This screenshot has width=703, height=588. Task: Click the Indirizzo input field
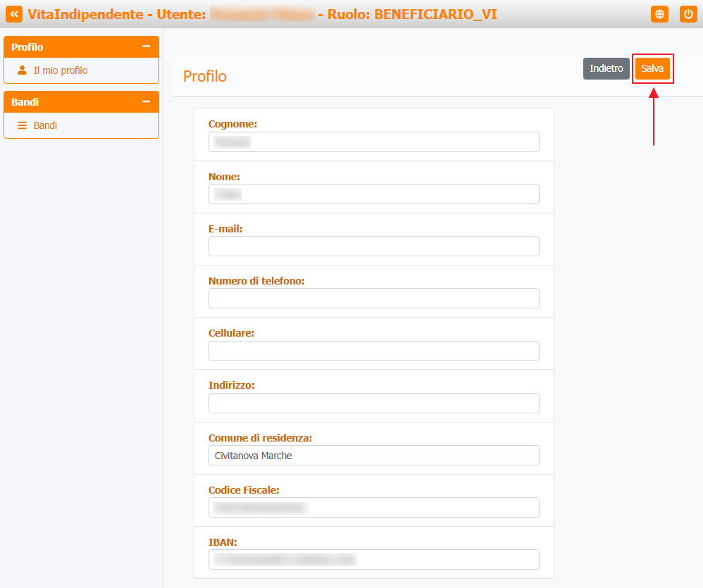pyautogui.click(x=374, y=403)
